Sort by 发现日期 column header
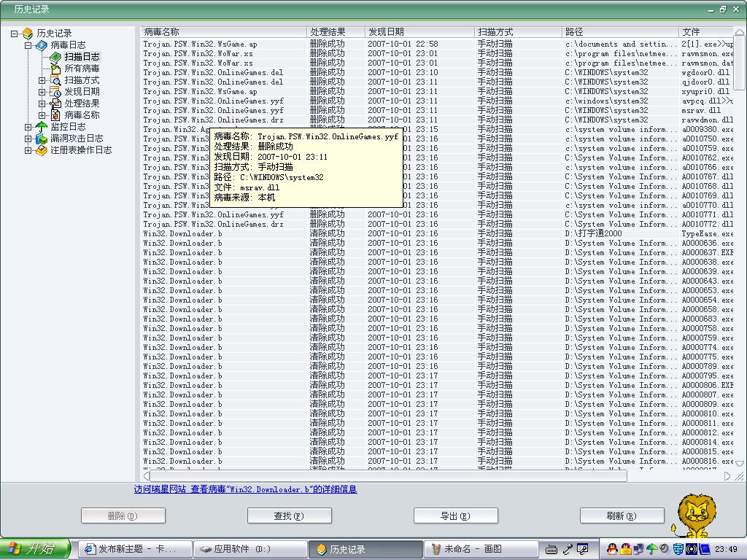 (x=419, y=32)
